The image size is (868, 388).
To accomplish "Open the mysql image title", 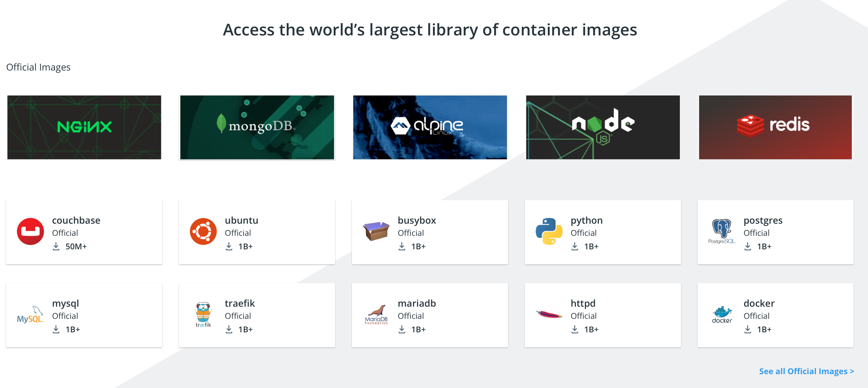I will pos(66,304).
